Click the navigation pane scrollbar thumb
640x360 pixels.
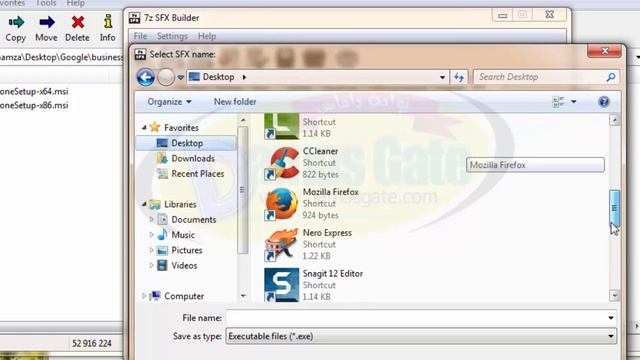pos(242,190)
